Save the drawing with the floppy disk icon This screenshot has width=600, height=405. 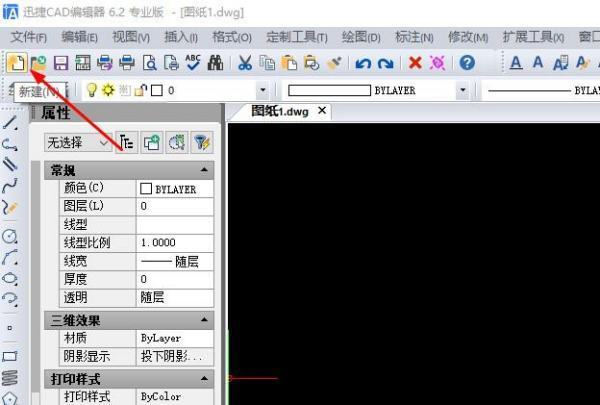point(61,63)
